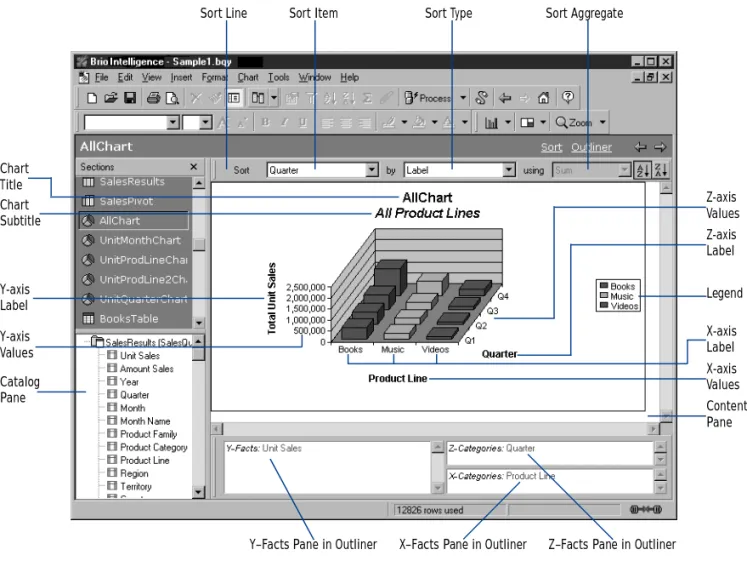
Task: Click the sort descending Z-A button
Action: (661, 170)
